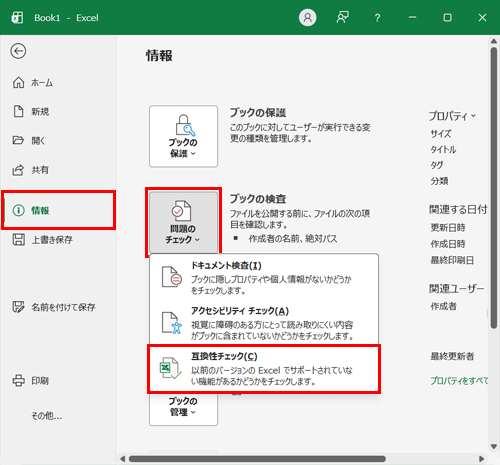Click the document inspect icon

(x=172, y=277)
